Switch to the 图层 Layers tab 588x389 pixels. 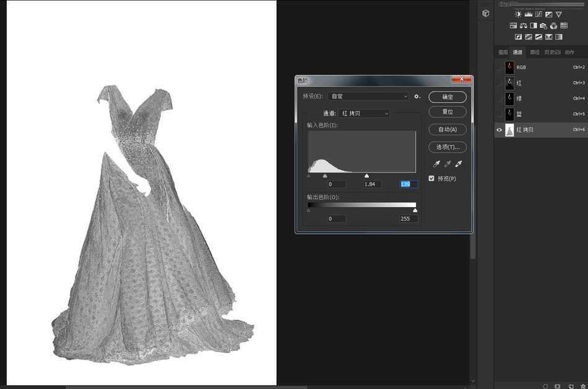point(503,52)
